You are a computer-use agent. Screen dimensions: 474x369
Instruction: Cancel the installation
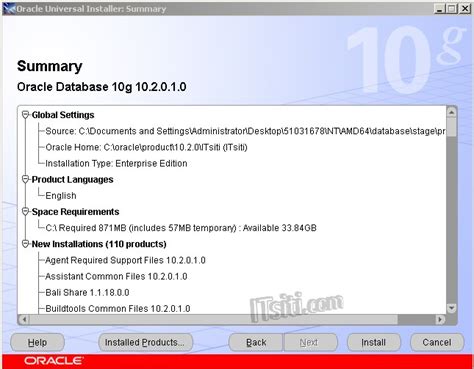(437, 342)
